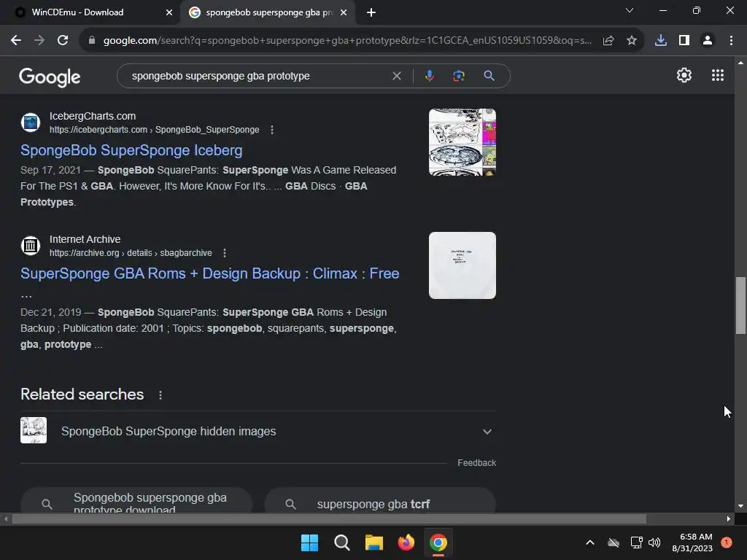747x560 pixels.
Task: Click the horizontal scroll right arrow
Action: [x=729, y=519]
